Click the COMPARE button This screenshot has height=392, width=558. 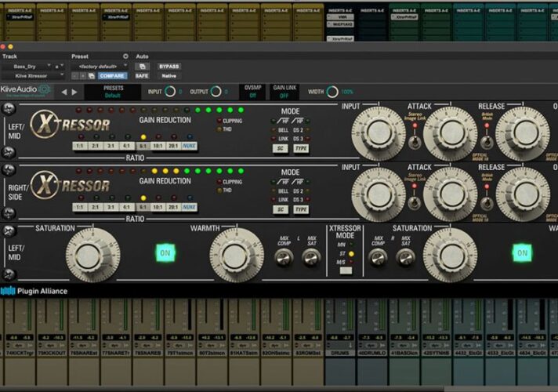112,76
